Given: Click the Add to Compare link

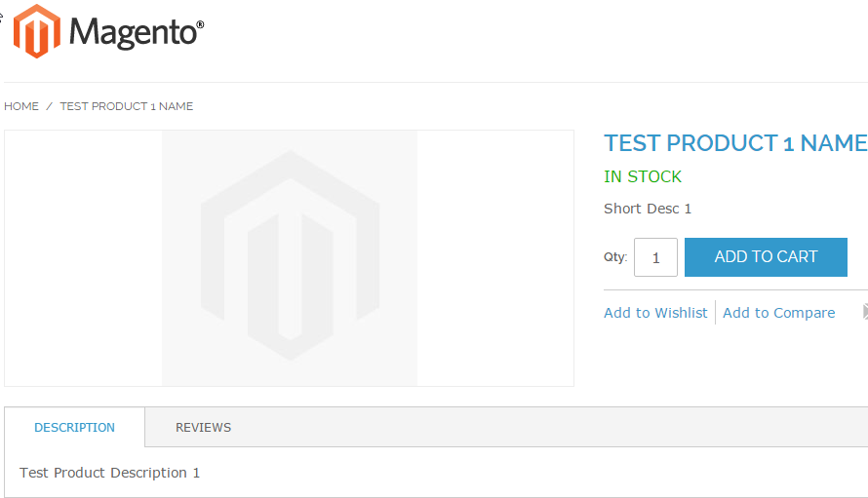Looking at the screenshot, I should pyautogui.click(x=779, y=313).
